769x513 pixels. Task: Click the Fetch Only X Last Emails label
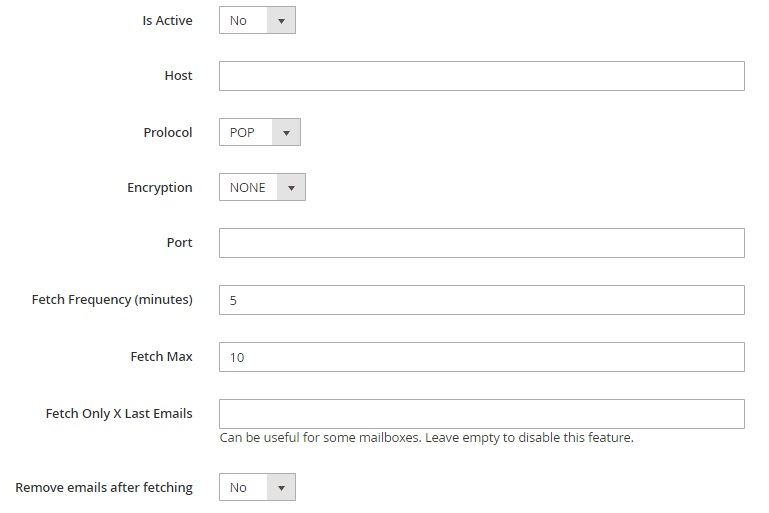(x=119, y=413)
